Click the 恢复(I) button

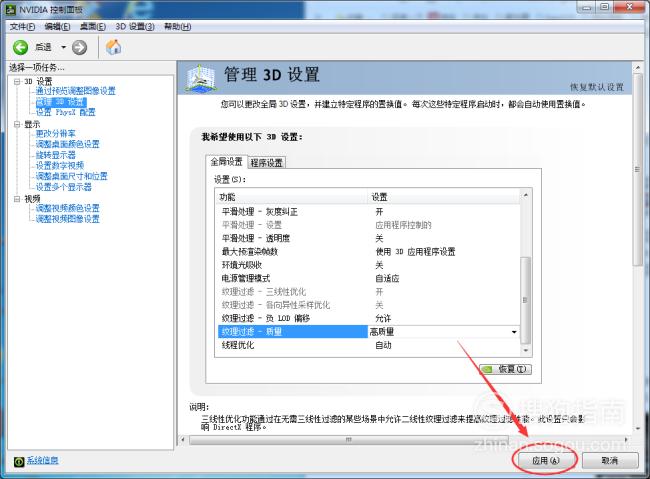tap(505, 369)
